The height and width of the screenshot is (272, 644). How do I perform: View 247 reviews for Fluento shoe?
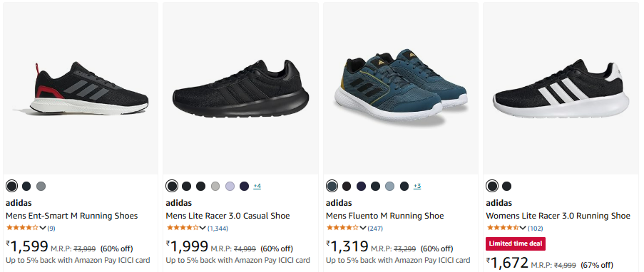pyautogui.click(x=375, y=229)
